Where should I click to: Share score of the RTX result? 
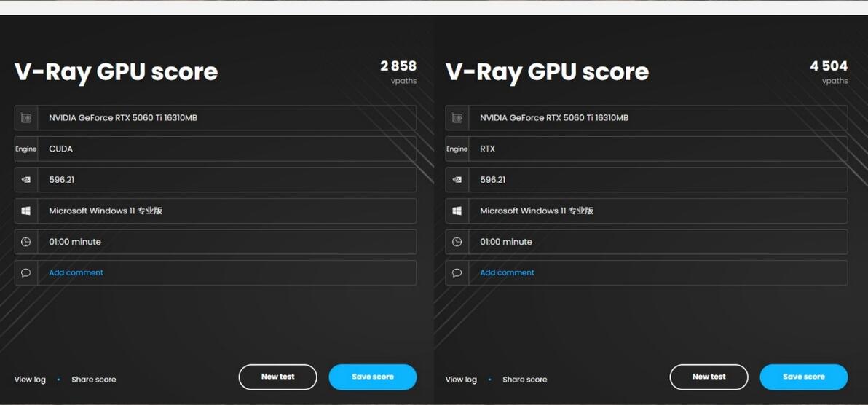(525, 380)
